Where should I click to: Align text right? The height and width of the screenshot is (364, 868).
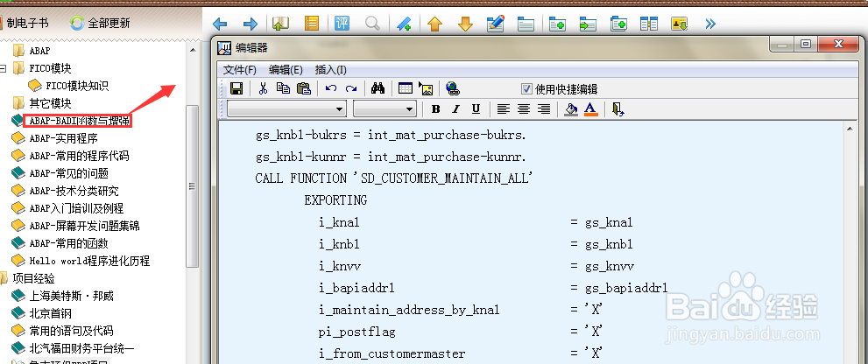[x=544, y=109]
